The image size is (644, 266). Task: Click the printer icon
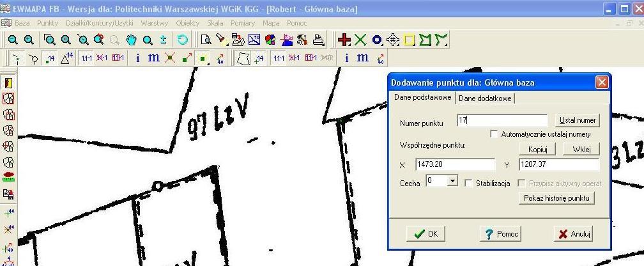[x=318, y=40]
